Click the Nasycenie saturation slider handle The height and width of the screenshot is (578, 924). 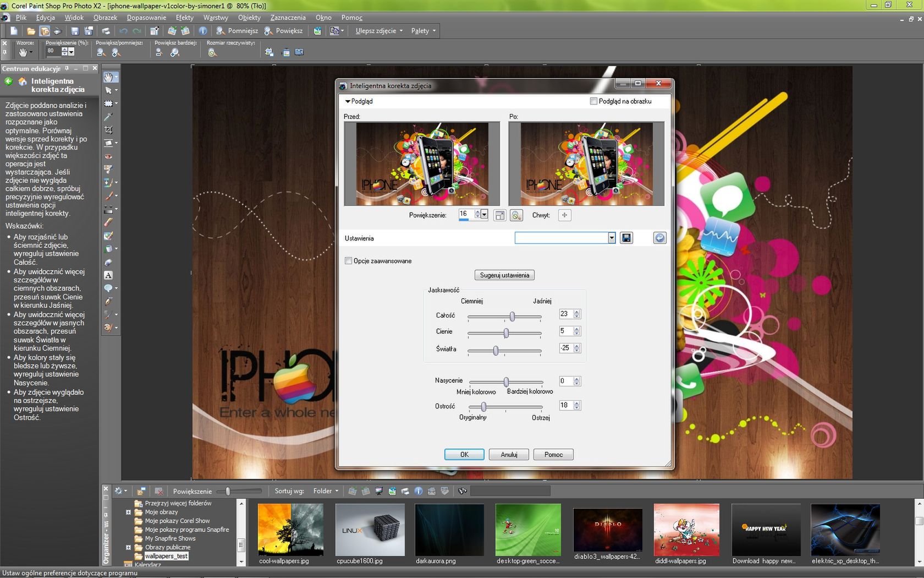(x=506, y=381)
